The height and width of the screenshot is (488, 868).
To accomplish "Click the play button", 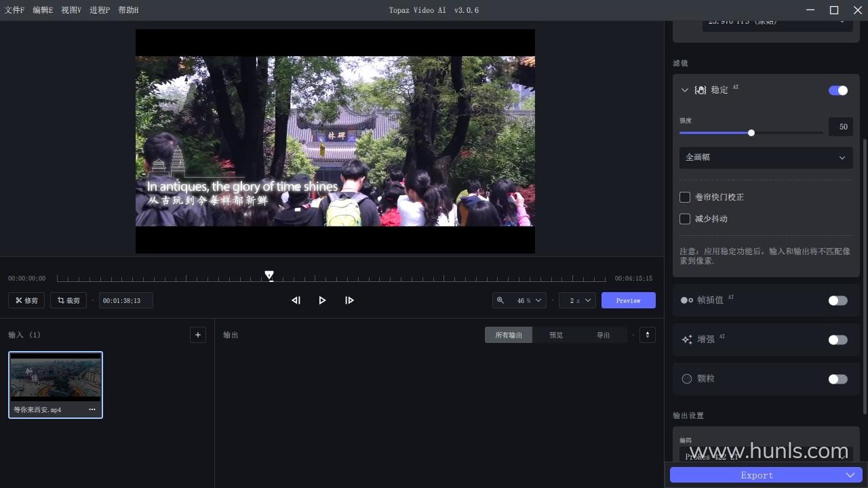I will 322,300.
